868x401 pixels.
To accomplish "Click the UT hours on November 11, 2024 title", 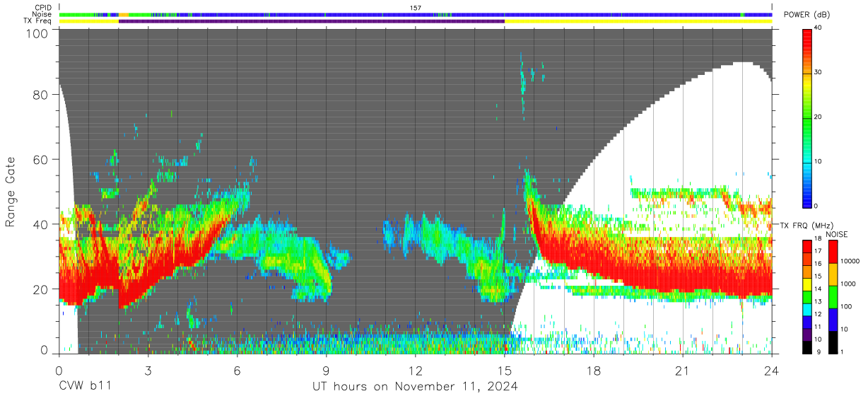I will coord(416,387).
